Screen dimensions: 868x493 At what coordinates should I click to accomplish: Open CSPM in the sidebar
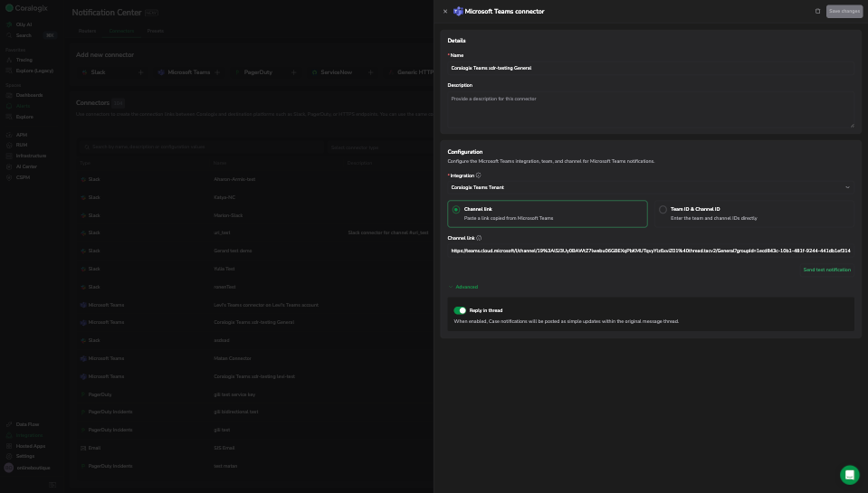23,177
